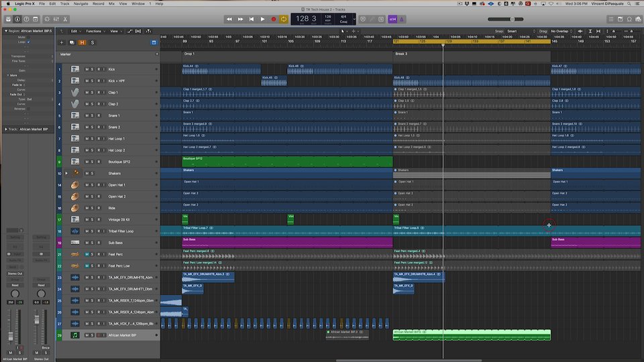Open the Window menu
Screen dimensions: 644x362
(138, 4)
